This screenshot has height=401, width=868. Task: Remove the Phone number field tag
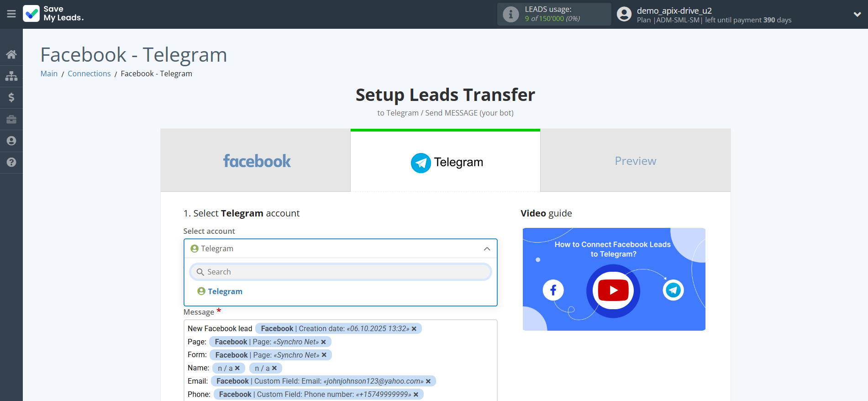coord(416,395)
